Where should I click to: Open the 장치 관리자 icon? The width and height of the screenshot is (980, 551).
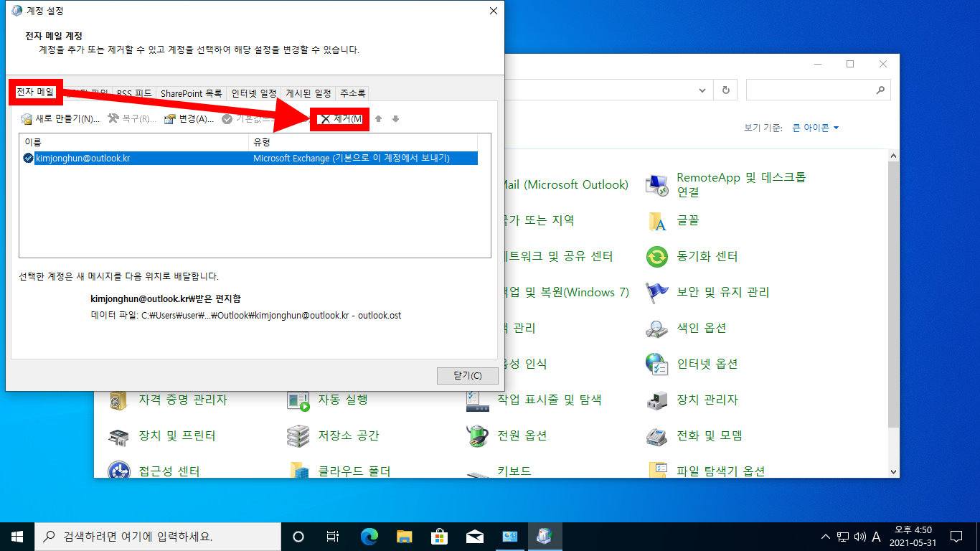click(658, 400)
